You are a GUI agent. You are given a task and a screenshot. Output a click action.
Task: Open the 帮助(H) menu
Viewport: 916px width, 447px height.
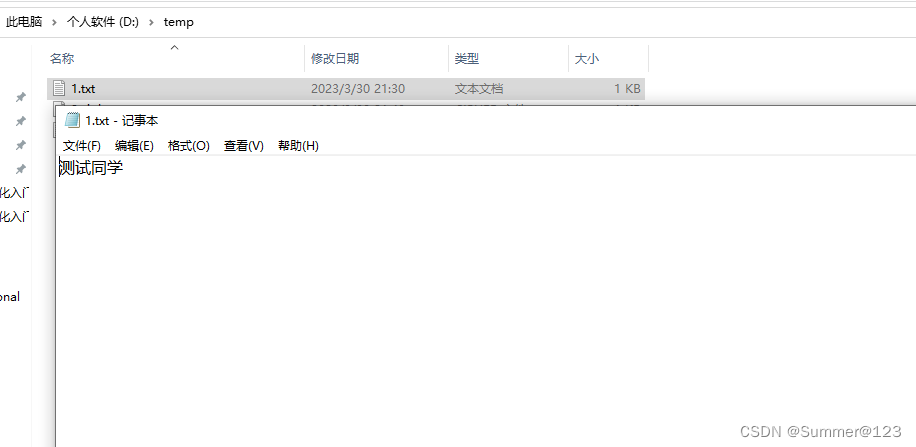[298, 145]
